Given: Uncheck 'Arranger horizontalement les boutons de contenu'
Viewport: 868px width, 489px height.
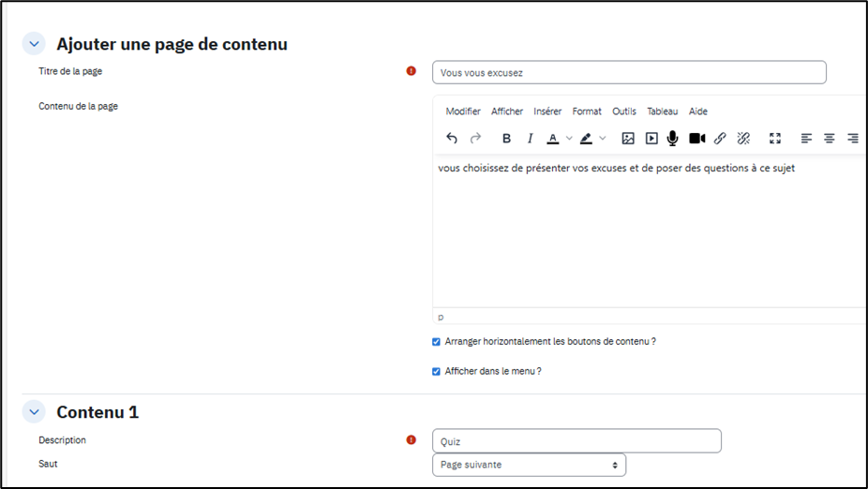Looking at the screenshot, I should tap(436, 342).
